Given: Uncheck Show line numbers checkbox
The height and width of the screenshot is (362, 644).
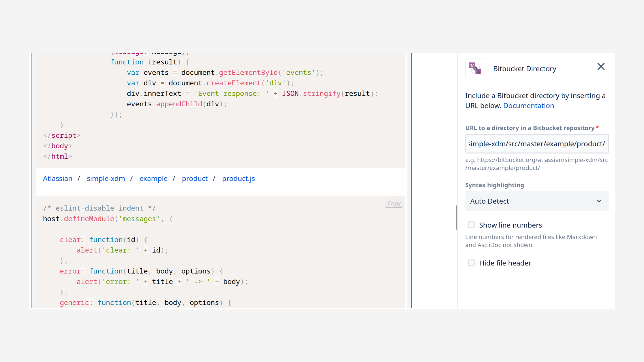Looking at the screenshot, I should click(x=471, y=225).
